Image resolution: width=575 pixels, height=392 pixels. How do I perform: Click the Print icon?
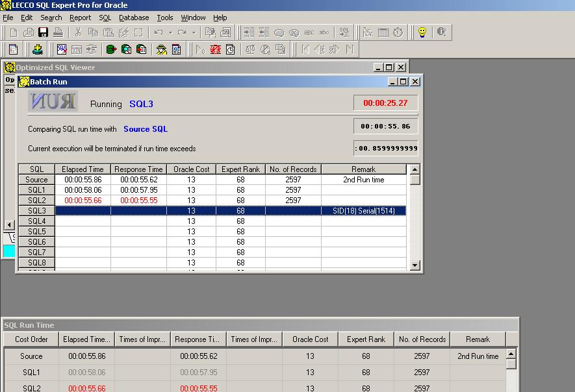tap(58, 32)
